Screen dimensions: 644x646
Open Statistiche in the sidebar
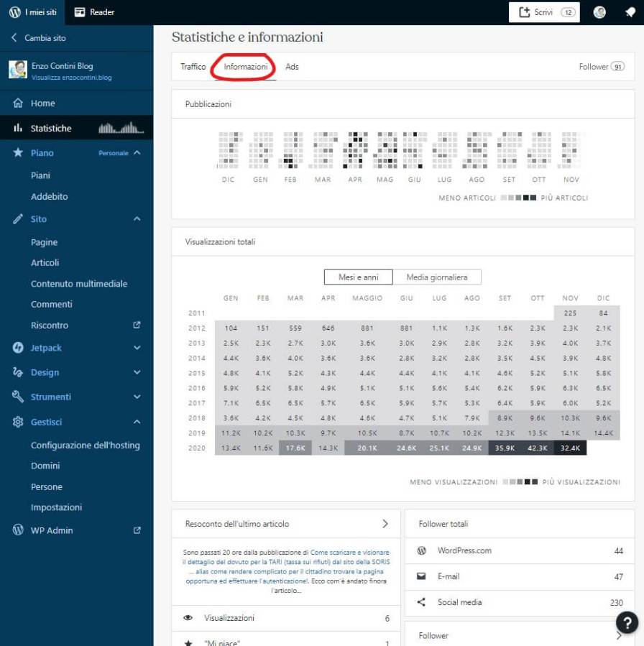[51, 129]
